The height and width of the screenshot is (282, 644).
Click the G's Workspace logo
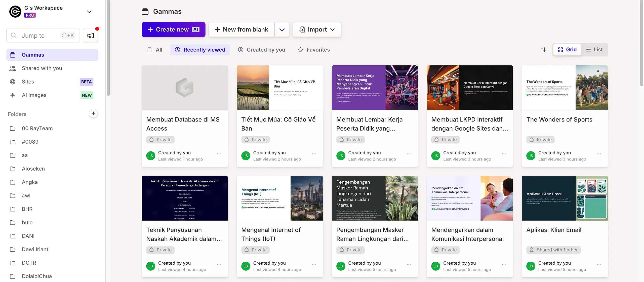(x=15, y=12)
